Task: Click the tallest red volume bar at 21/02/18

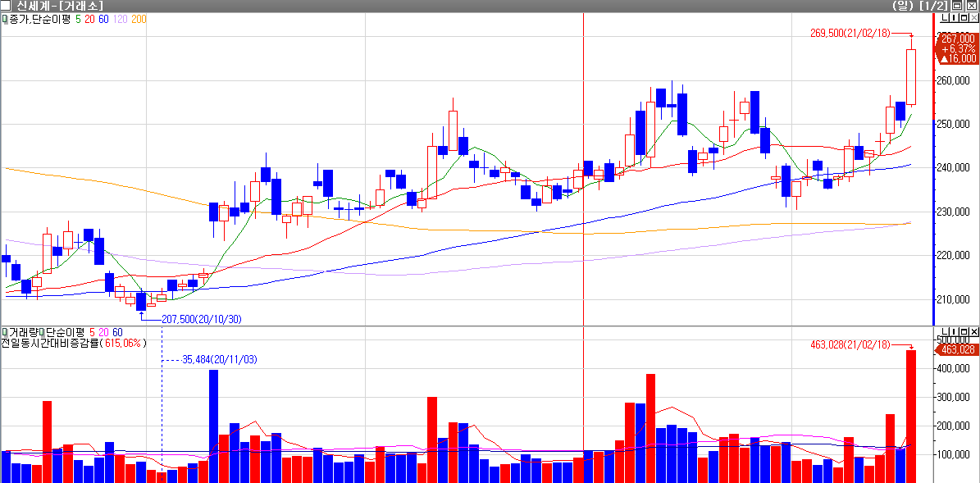Action: pos(910,416)
